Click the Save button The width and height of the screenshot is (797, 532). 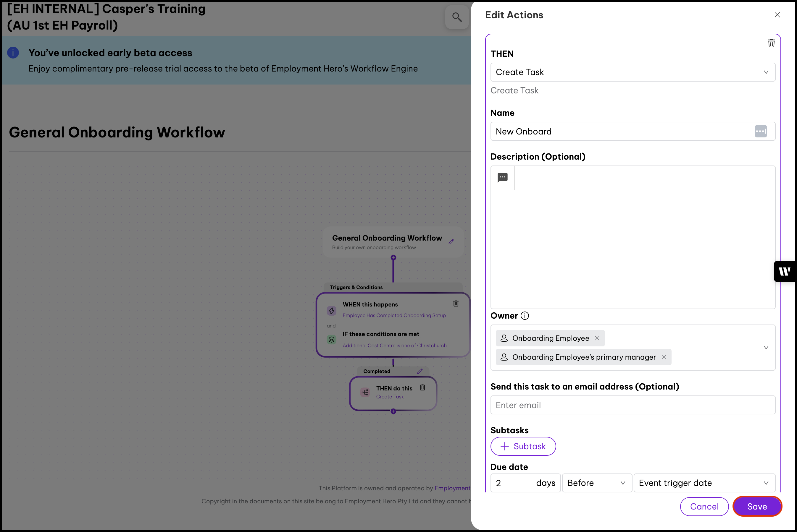tap(757, 507)
